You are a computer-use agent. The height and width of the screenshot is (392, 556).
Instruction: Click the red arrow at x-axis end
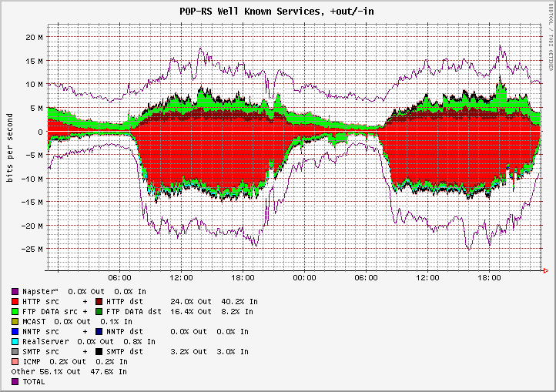[546, 270]
